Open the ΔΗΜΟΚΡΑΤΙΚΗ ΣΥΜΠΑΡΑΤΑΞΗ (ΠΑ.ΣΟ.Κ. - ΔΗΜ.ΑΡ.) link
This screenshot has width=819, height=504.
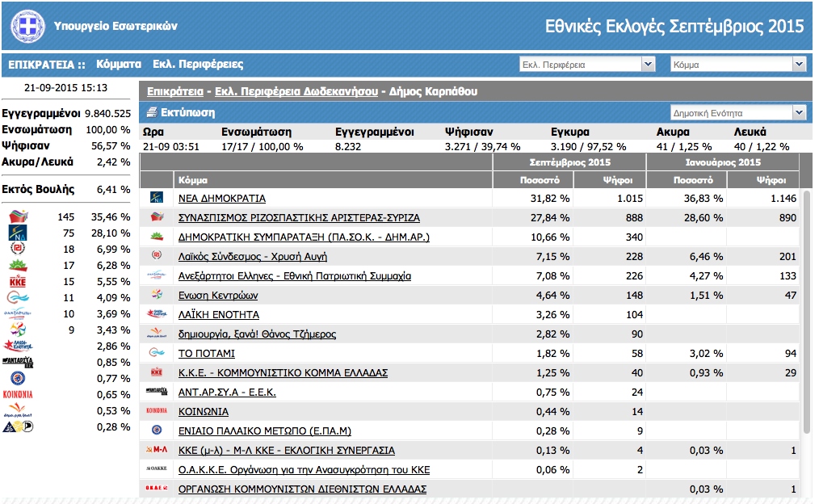click(x=304, y=237)
